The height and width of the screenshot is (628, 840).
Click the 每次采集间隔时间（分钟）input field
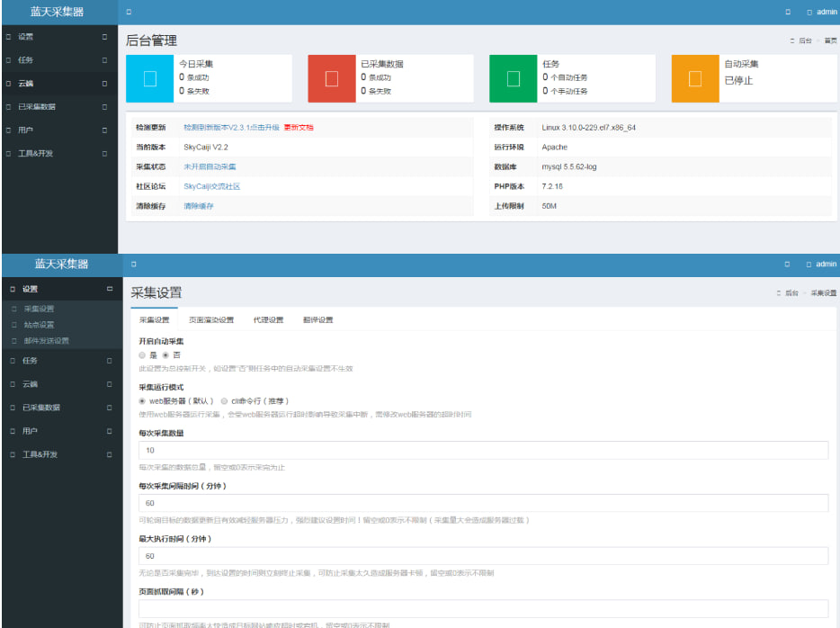[483, 503]
